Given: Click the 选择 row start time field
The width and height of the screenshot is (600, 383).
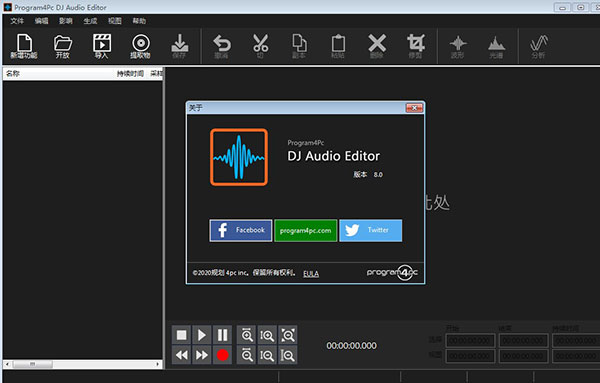Looking at the screenshot, I should 470,341.
